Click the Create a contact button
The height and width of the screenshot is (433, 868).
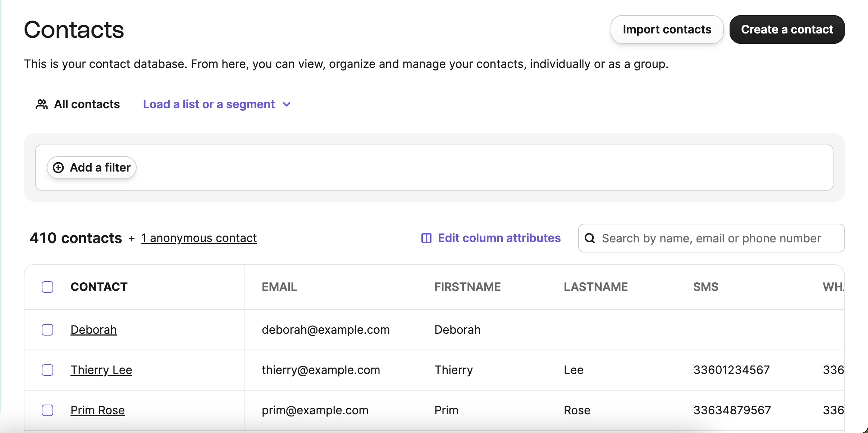pos(787,29)
